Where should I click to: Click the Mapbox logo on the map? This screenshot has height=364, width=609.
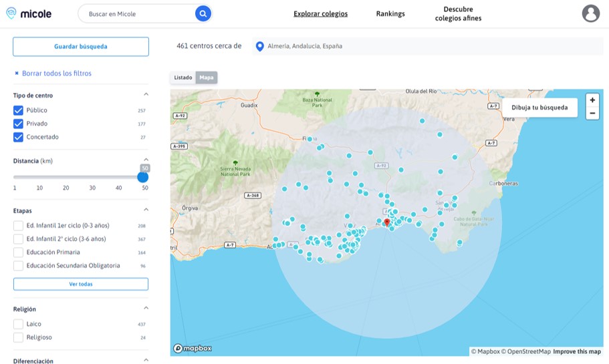pyautogui.click(x=193, y=348)
